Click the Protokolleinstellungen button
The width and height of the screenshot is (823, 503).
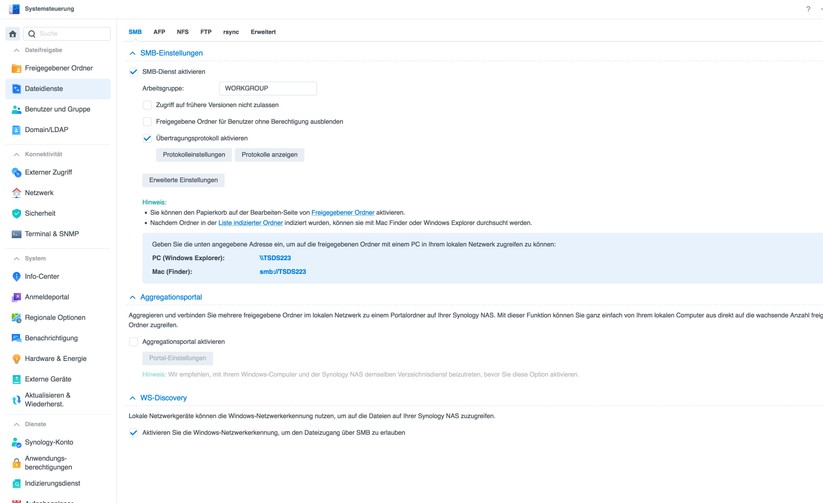194,155
